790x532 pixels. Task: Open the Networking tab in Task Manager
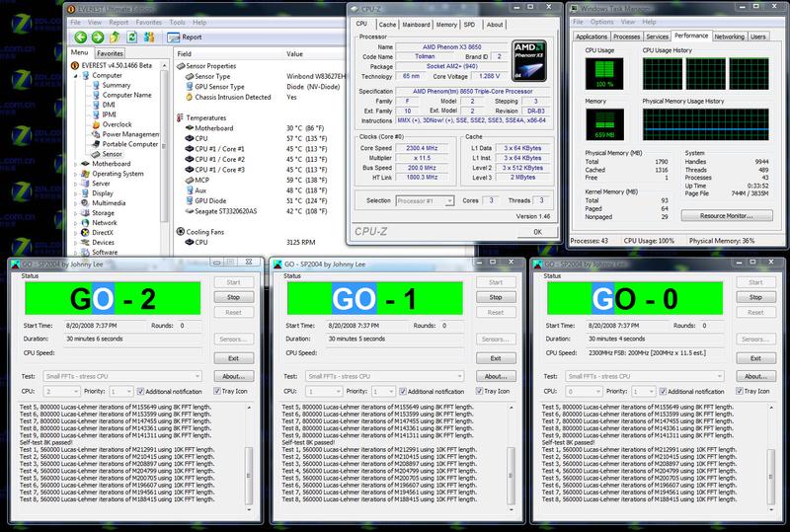point(729,37)
